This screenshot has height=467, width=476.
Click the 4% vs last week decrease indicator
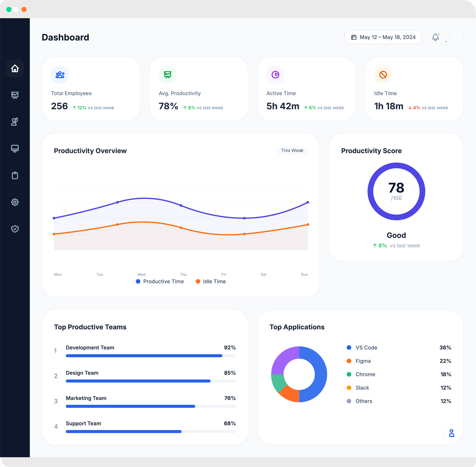(x=428, y=108)
